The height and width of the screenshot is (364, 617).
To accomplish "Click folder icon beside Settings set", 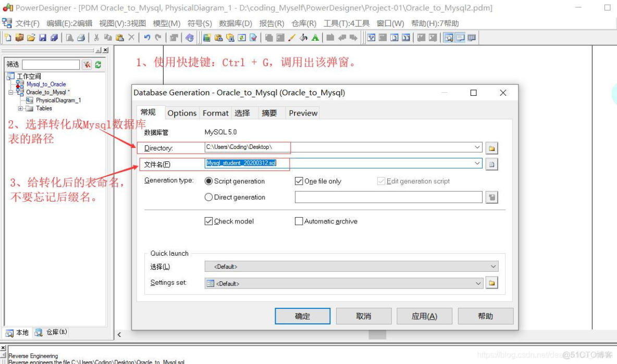I will click(491, 283).
